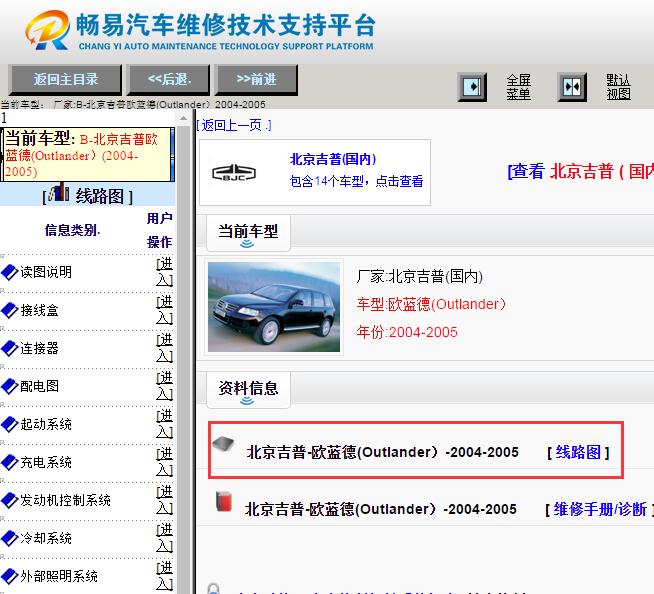Click the 查看 北京吉普 red heading link

580,171
